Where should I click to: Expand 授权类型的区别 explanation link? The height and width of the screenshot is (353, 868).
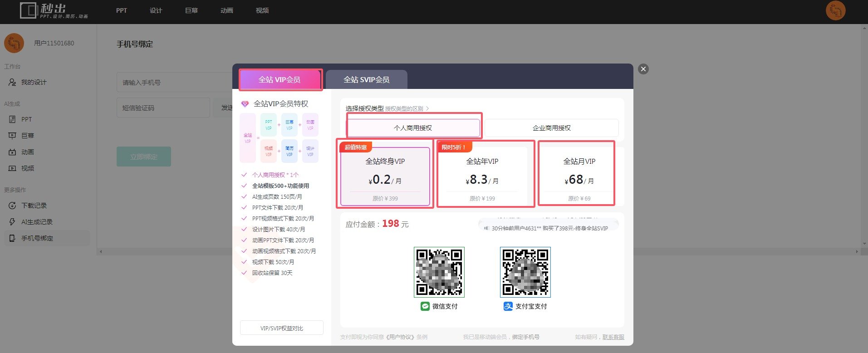[x=407, y=108]
